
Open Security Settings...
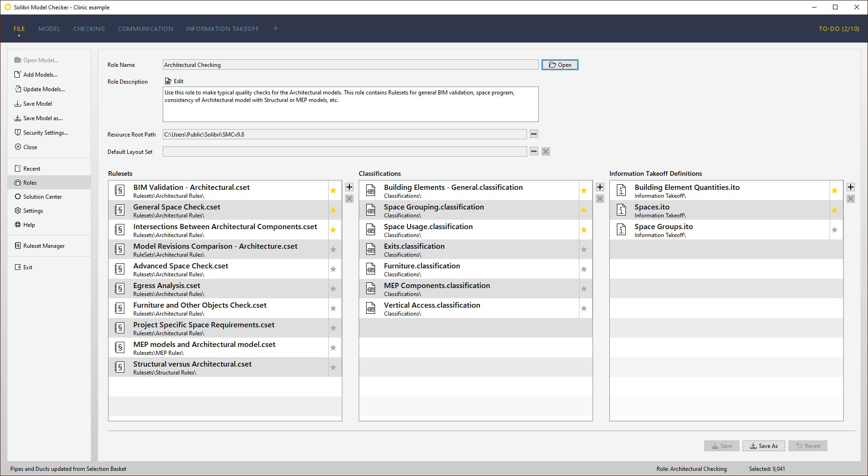(x=41, y=132)
